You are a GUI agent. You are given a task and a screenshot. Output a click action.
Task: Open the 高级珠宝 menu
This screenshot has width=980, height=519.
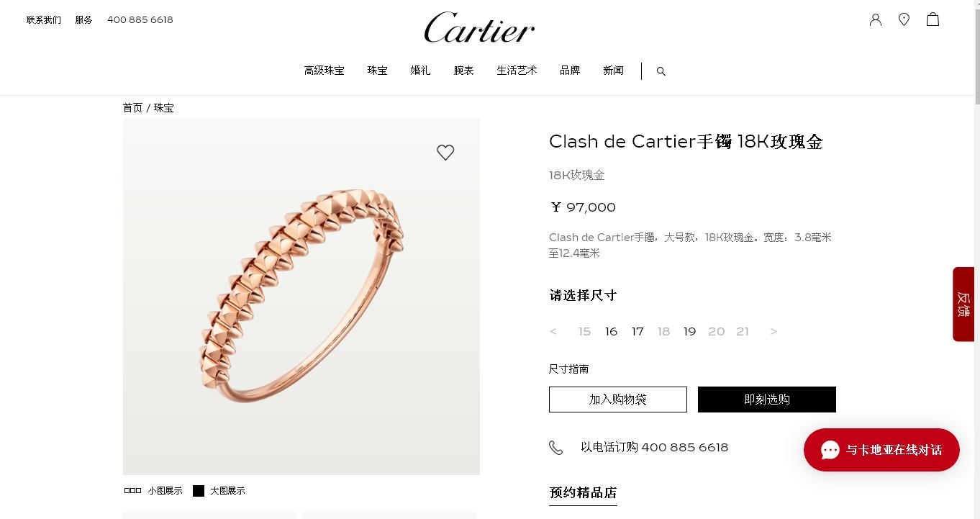324,71
